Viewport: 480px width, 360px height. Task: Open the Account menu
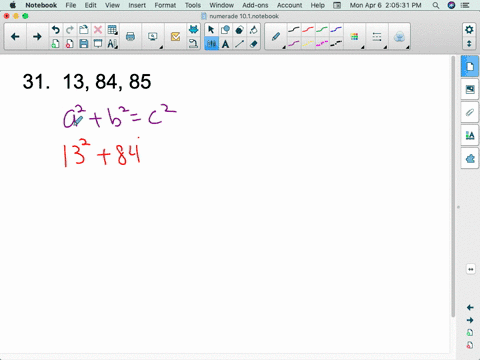coord(289,5)
